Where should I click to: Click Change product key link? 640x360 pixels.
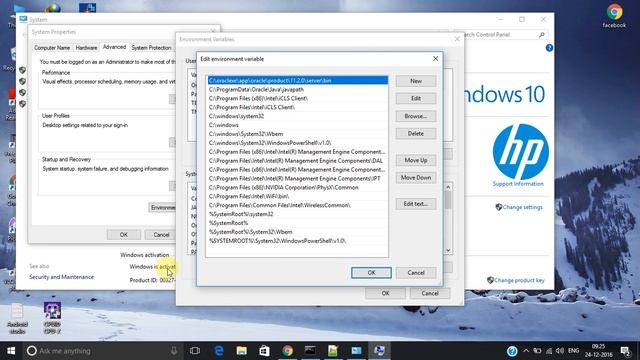click(x=519, y=280)
